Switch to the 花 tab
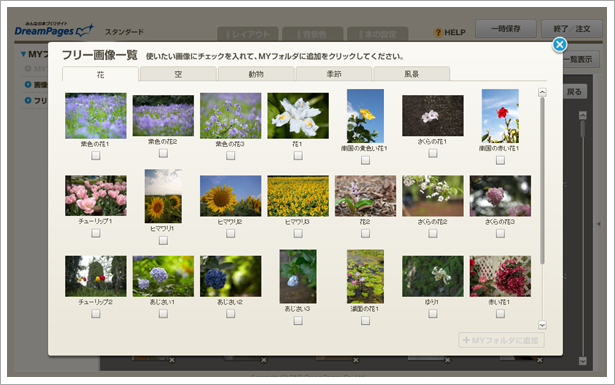 pos(100,74)
